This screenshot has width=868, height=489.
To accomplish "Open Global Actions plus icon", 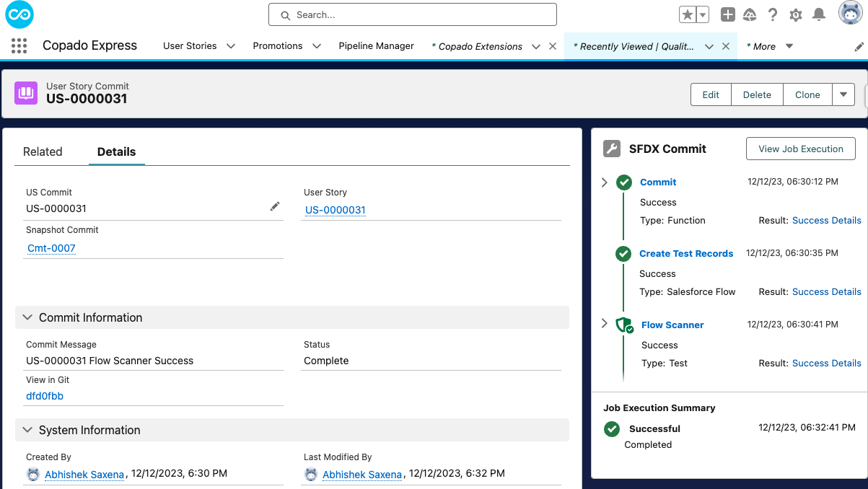I will [728, 14].
